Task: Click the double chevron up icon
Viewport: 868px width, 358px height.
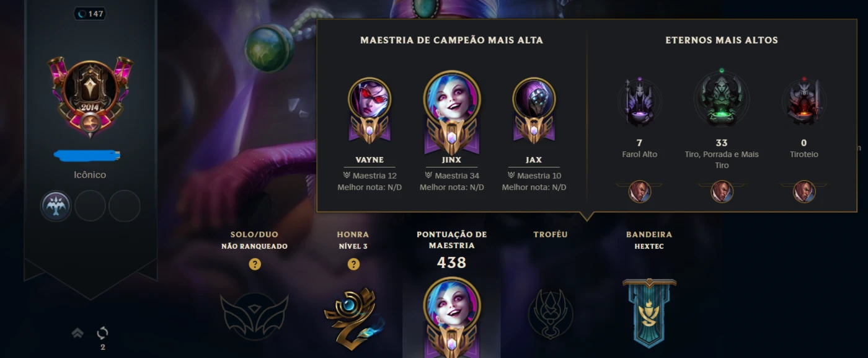Action: click(x=77, y=333)
